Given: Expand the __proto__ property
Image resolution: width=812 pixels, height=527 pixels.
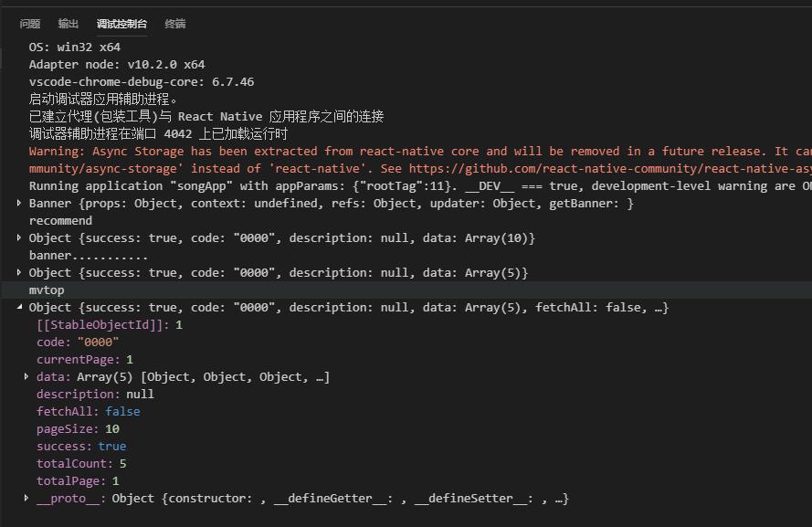Looking at the screenshot, I should click(27, 498).
